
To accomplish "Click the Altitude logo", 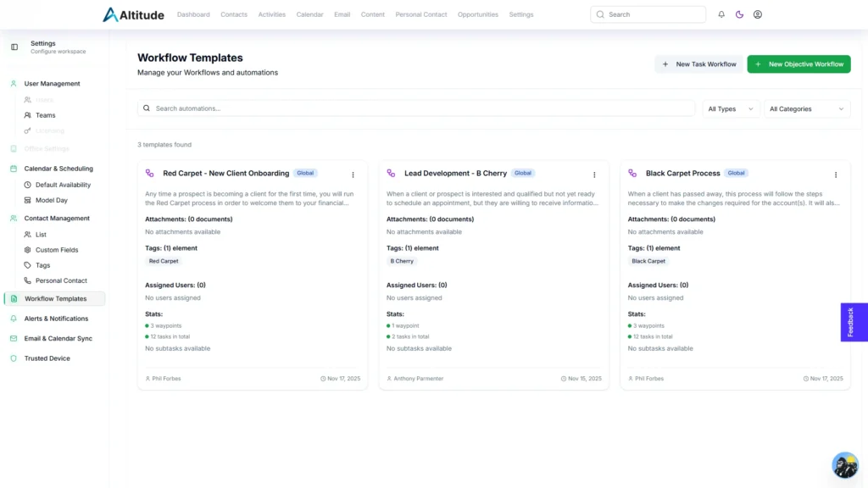I will tap(133, 14).
